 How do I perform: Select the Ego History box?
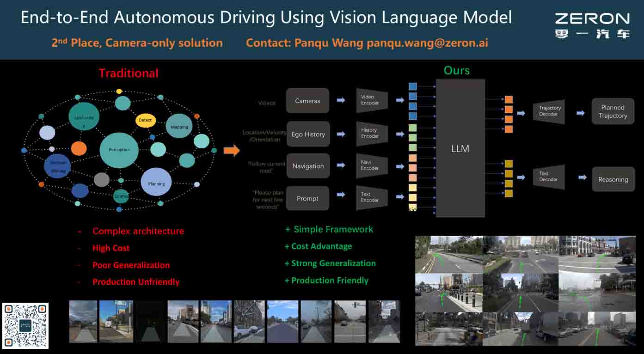(x=308, y=134)
